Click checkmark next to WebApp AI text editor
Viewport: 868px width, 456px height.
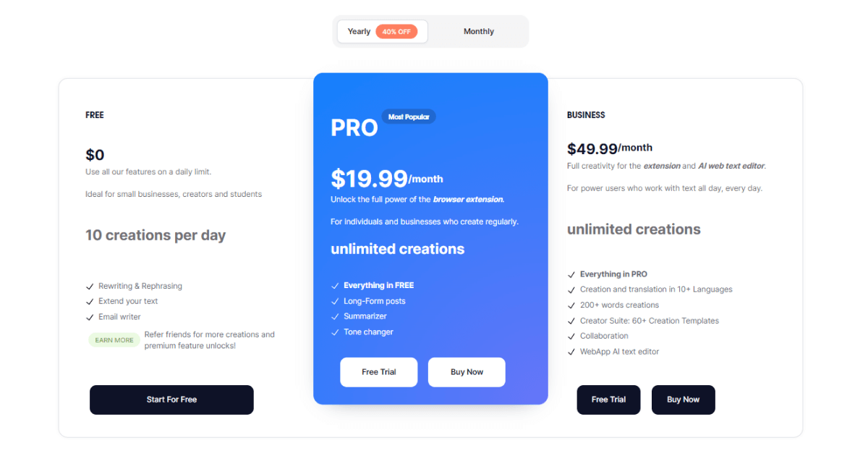pos(571,352)
